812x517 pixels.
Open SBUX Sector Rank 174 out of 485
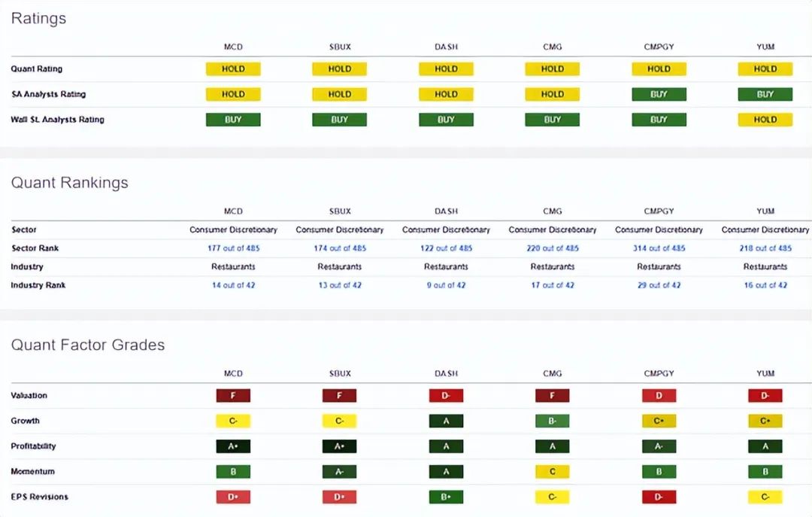coord(340,248)
